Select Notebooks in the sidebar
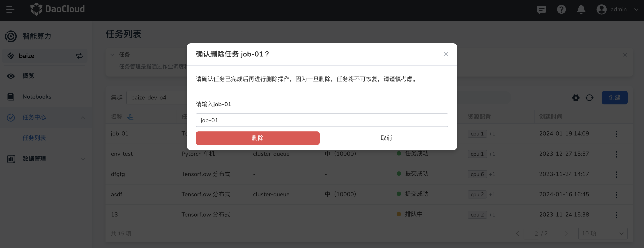644x248 pixels. pyautogui.click(x=37, y=97)
